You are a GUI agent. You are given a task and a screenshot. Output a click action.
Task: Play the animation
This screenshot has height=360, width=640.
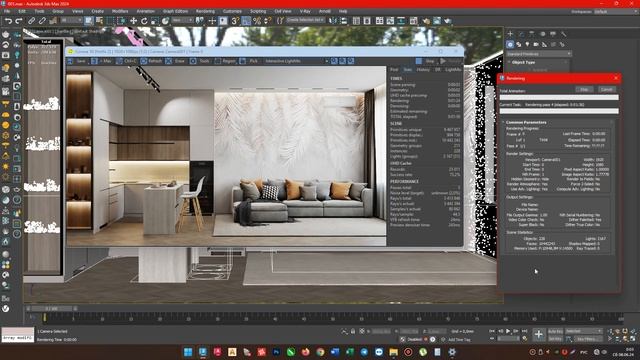point(508,331)
